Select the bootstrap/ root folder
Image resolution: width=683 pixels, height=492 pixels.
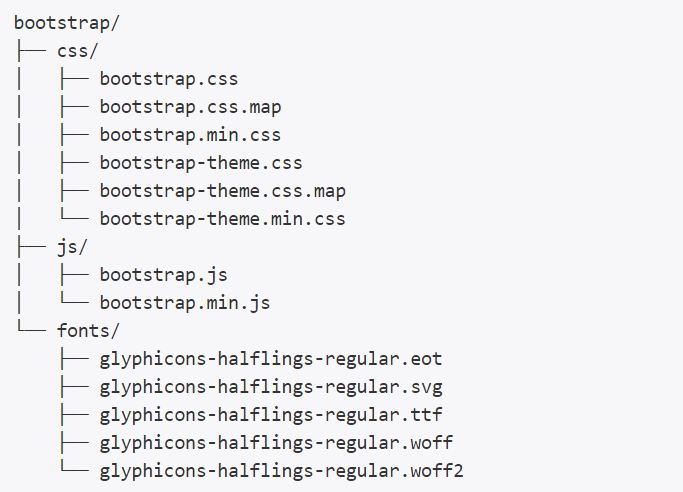click(x=66, y=23)
